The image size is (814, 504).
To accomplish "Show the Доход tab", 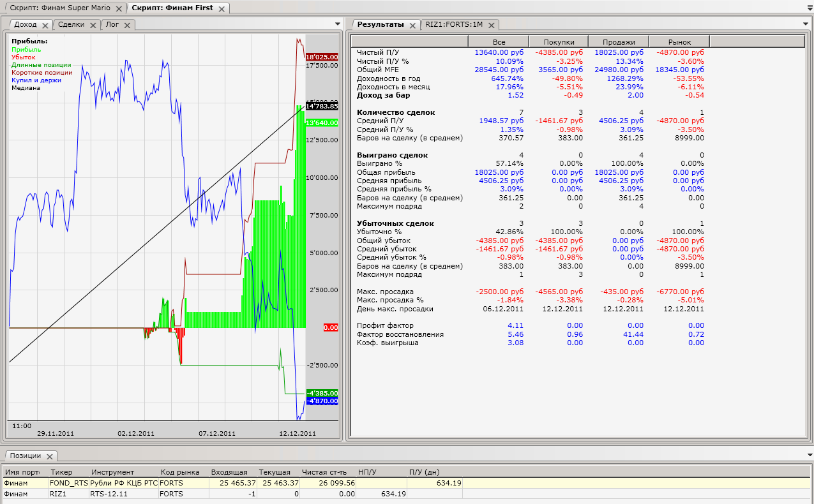I will click(25, 24).
